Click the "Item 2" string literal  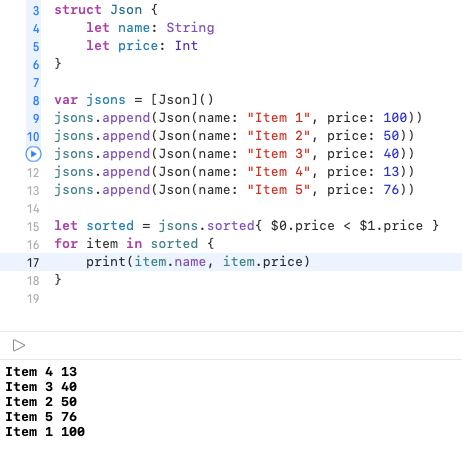click(279, 136)
